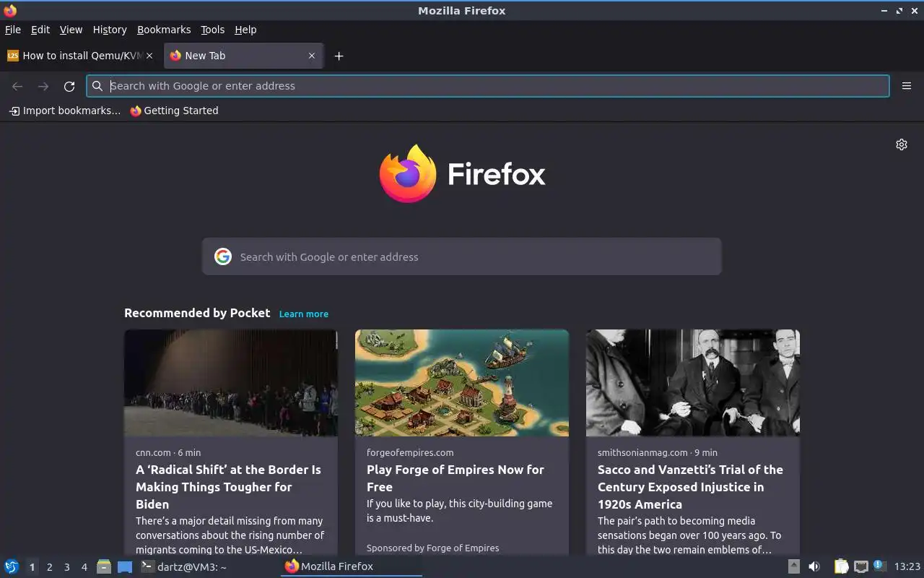
Task: Open new tab personalize gear settings
Action: pos(902,144)
